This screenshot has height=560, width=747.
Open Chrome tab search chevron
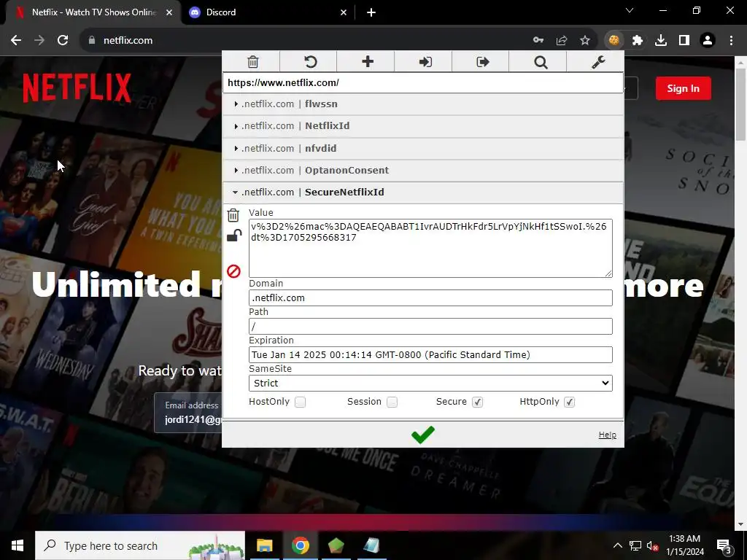tap(630, 10)
